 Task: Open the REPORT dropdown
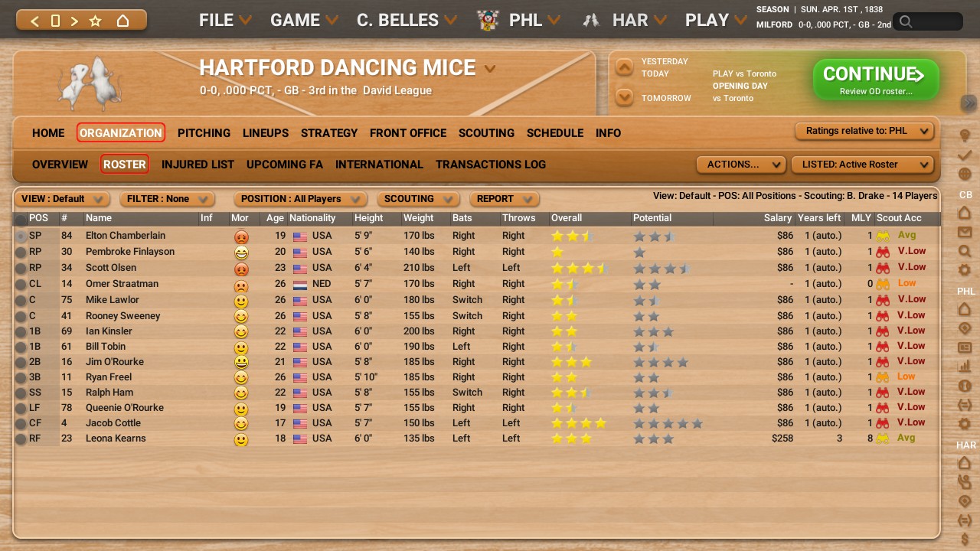pyautogui.click(x=504, y=199)
